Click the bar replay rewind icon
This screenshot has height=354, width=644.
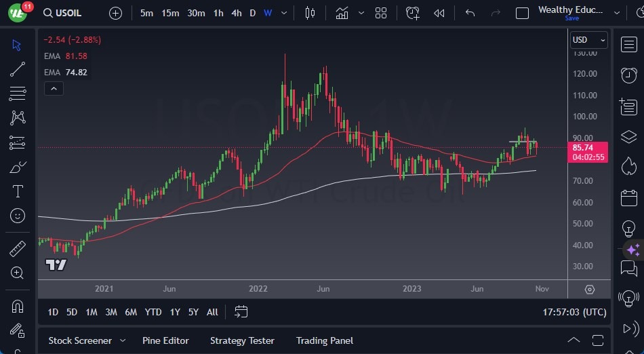point(439,13)
